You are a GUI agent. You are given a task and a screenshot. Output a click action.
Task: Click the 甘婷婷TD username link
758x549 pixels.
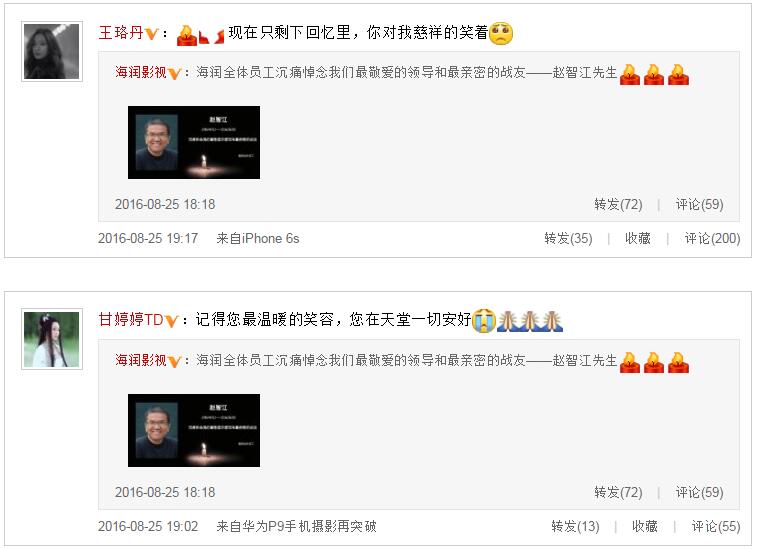[131, 320]
